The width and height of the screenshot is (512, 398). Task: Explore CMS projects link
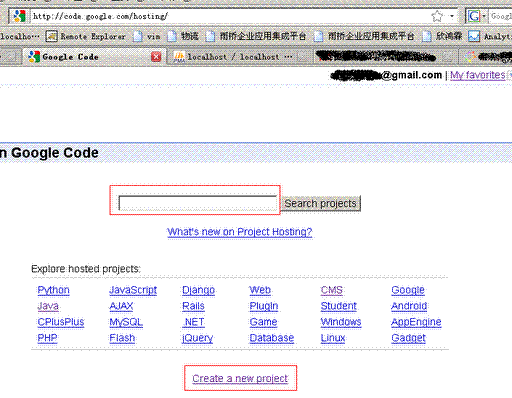click(x=332, y=290)
